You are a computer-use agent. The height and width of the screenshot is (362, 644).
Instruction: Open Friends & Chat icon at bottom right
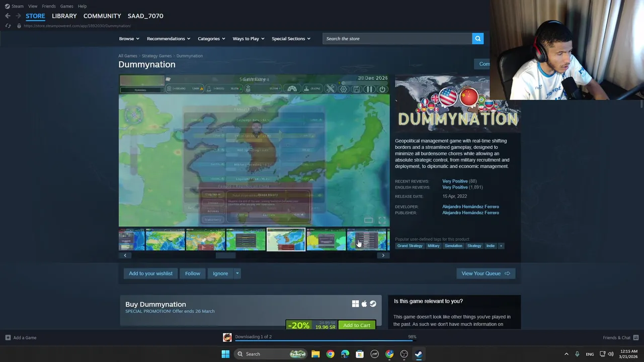[x=636, y=338]
